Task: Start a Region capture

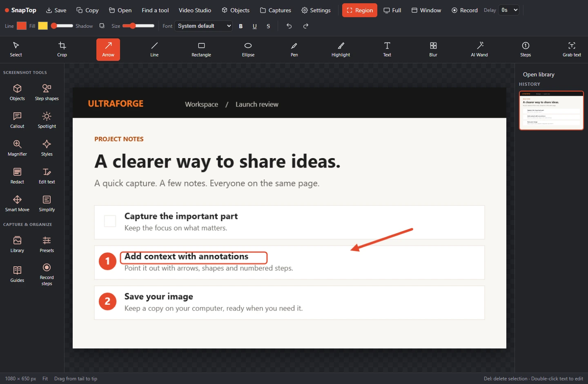Action: click(x=360, y=10)
